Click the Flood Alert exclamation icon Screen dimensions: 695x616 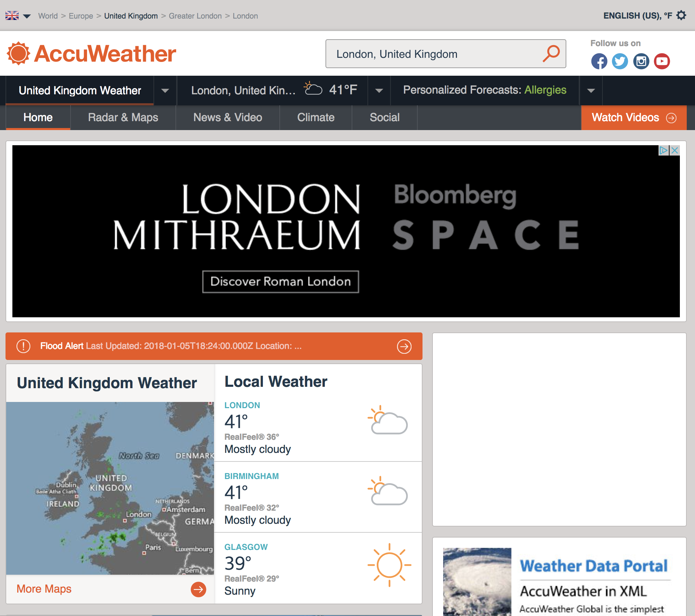pos(23,346)
